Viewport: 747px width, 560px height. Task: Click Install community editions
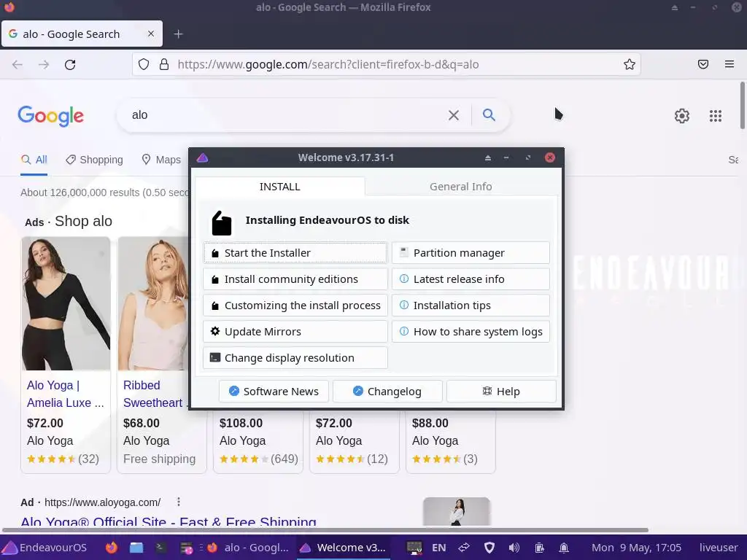click(x=295, y=279)
